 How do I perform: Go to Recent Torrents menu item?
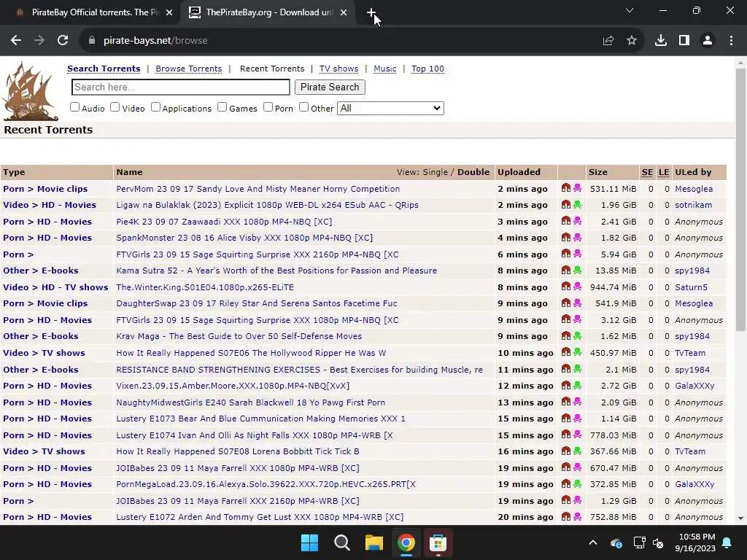[x=272, y=69]
